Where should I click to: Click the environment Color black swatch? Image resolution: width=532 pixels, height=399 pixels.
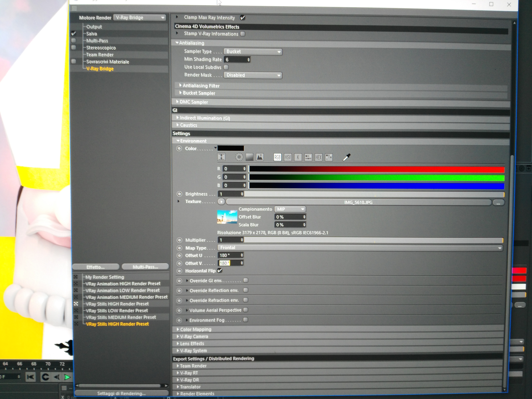click(231, 148)
